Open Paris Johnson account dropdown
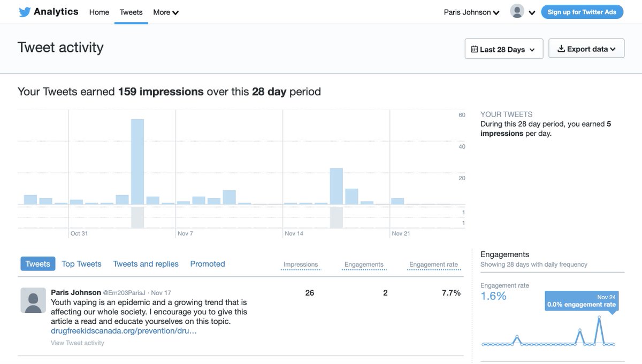Image resolution: width=642 pixels, height=364 pixels. tap(471, 12)
